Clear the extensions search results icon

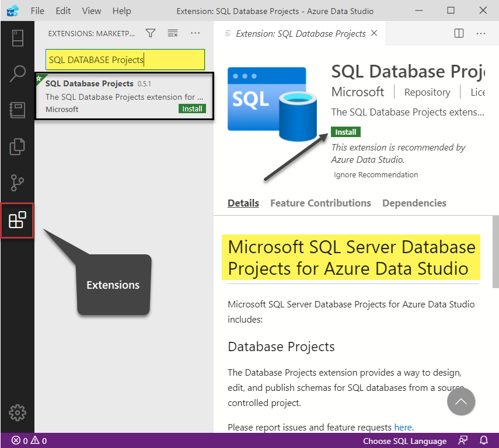pyautogui.click(x=173, y=33)
